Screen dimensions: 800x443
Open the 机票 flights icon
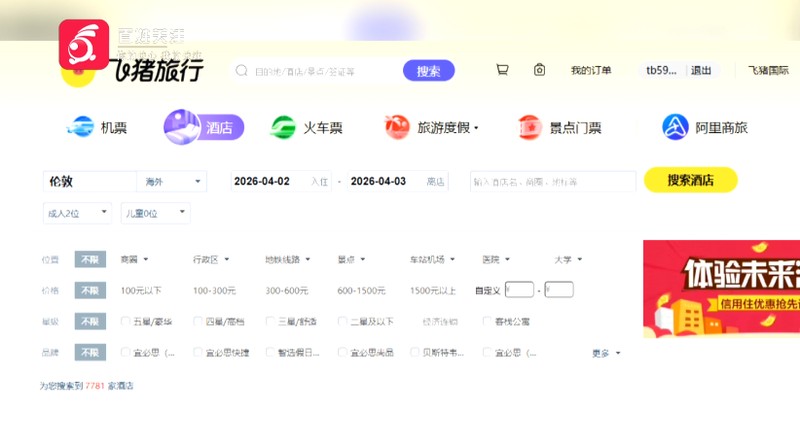click(82, 127)
